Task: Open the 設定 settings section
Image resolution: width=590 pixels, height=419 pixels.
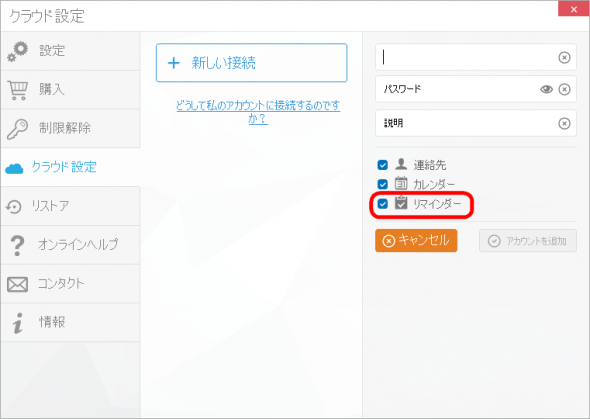Action: click(70, 51)
